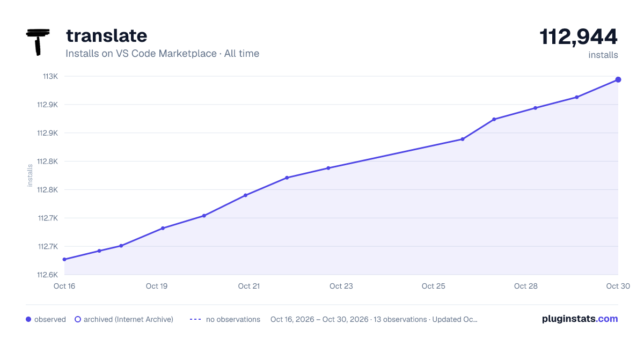Open the pluginstats.com link

tap(580, 319)
